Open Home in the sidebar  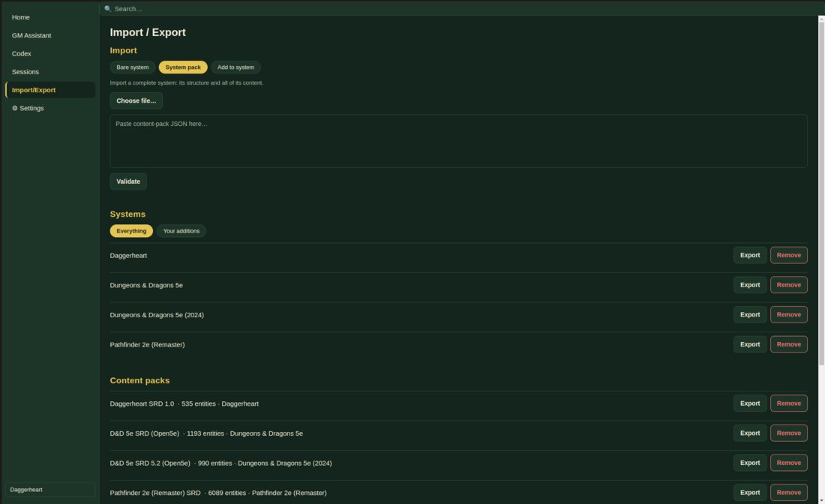[x=50, y=17]
